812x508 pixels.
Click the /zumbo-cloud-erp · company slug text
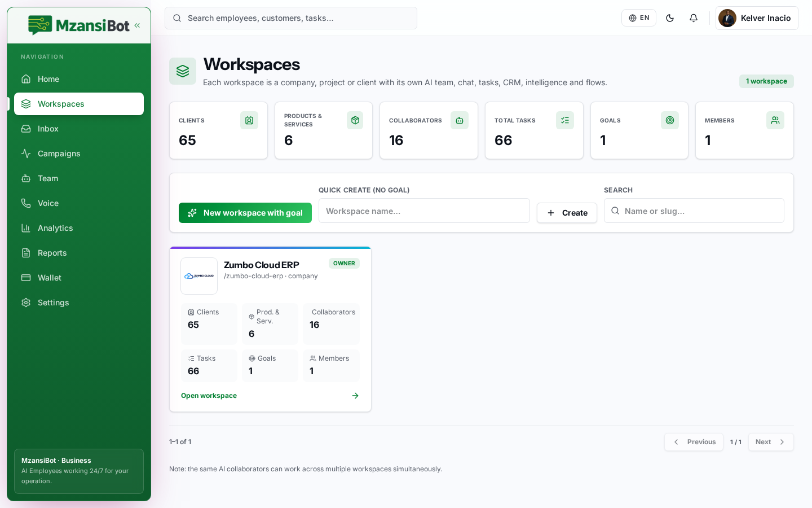pyautogui.click(x=271, y=276)
